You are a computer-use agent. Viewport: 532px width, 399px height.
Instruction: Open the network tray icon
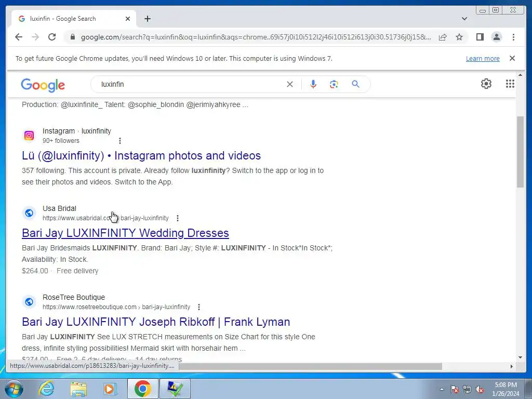(x=467, y=389)
